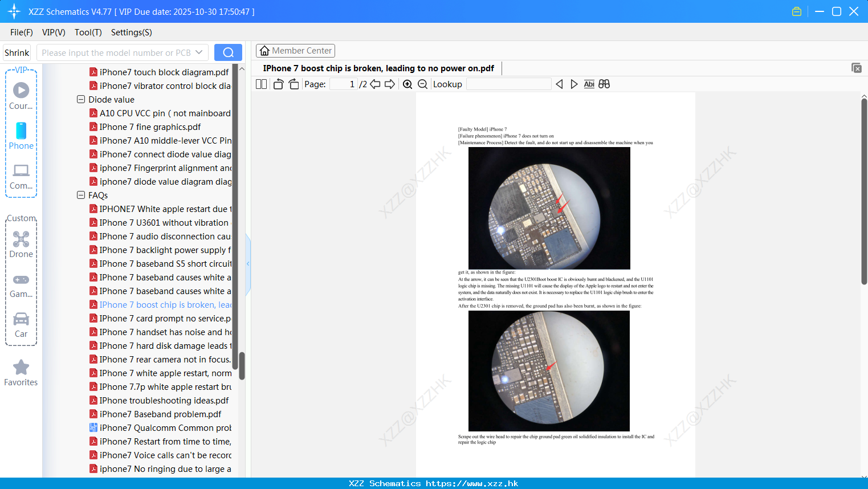Open the VIP(V) menu

[54, 32]
